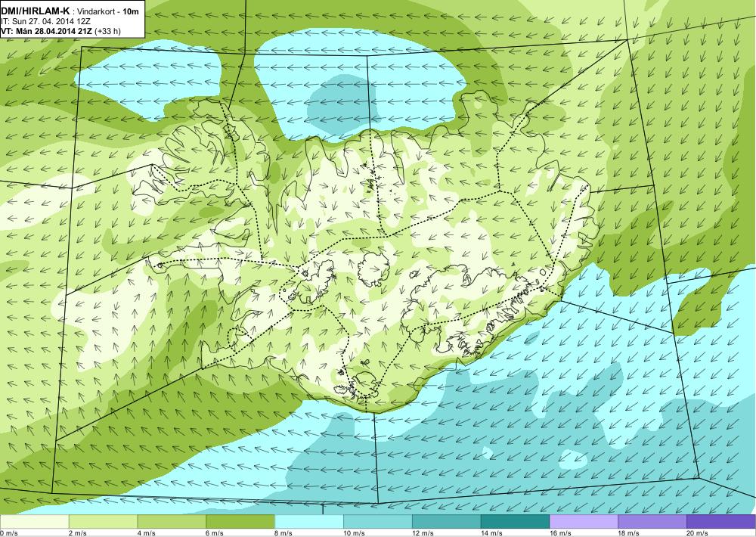
Task: Click the 6–8 m/s dark green legend swatch
Action: coord(240,522)
